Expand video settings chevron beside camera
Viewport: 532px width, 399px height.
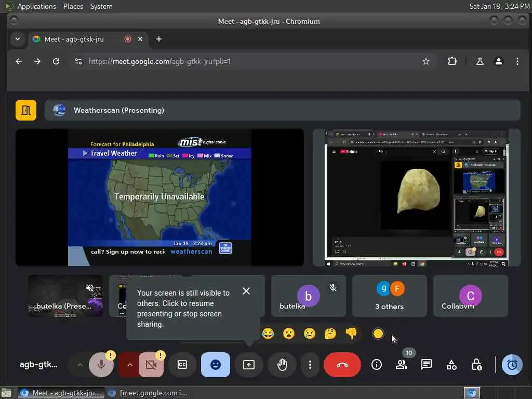coord(129,365)
